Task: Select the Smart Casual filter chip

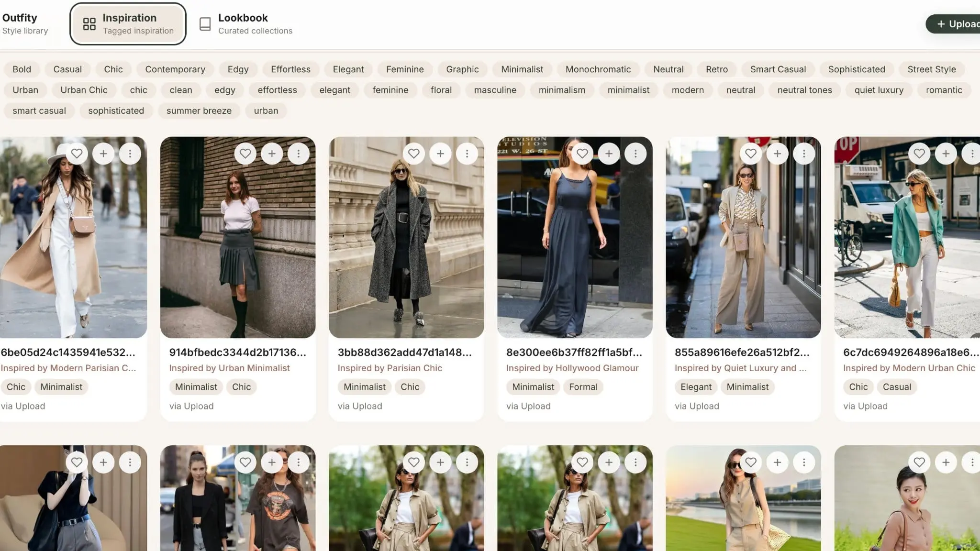Action: tap(778, 69)
